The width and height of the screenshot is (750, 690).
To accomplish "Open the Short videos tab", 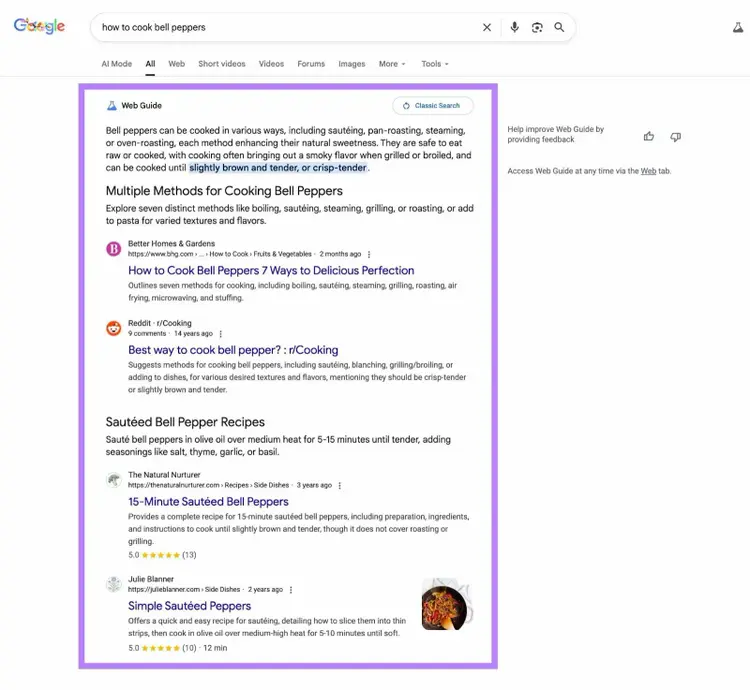I will pyautogui.click(x=221, y=64).
